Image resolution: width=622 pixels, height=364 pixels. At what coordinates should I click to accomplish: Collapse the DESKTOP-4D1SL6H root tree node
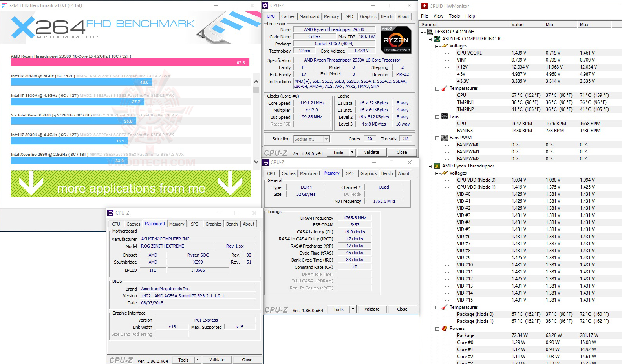click(423, 32)
